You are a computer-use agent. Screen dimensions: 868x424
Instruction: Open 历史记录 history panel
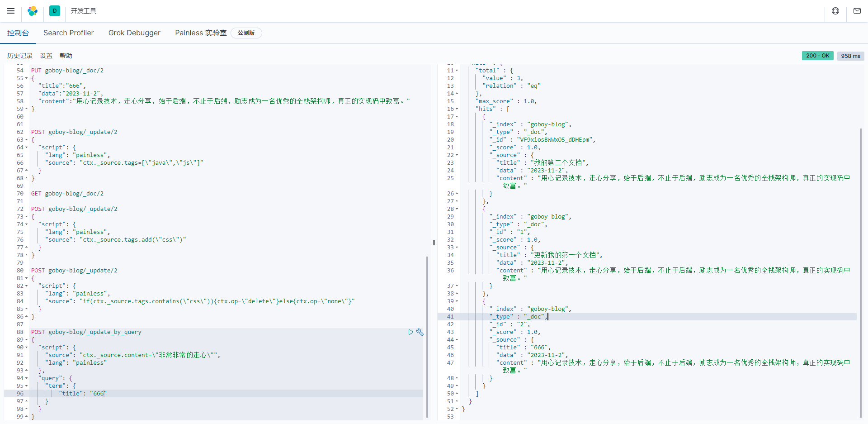(20, 56)
